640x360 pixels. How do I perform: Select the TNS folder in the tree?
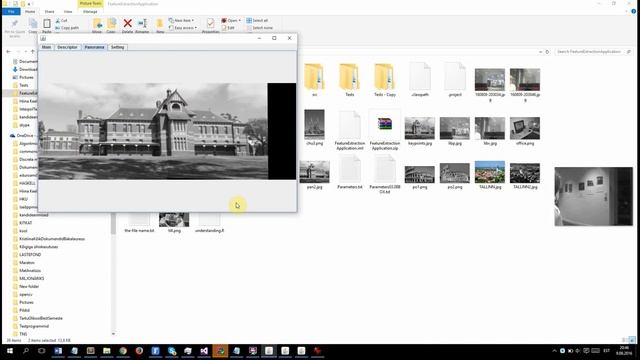pos(23,334)
